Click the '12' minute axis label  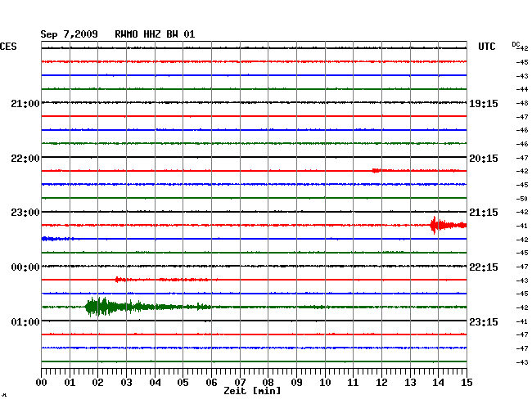381,383
